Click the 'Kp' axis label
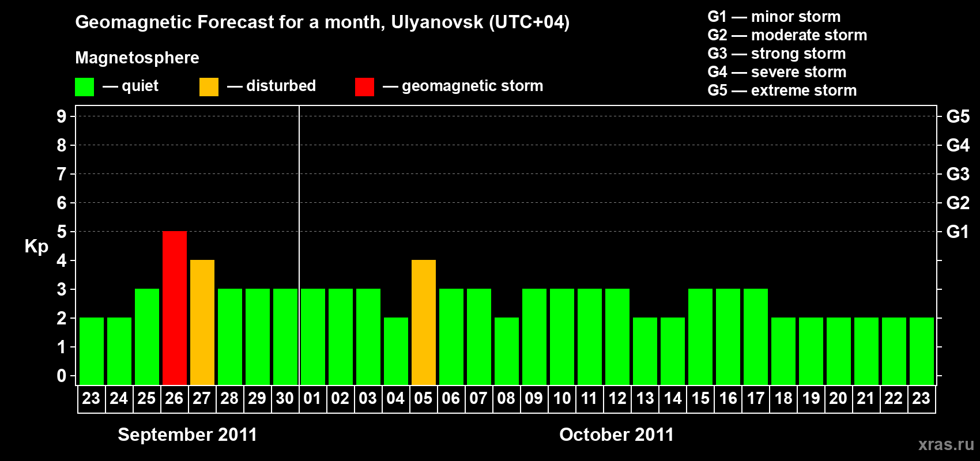980x461 pixels. click(36, 247)
